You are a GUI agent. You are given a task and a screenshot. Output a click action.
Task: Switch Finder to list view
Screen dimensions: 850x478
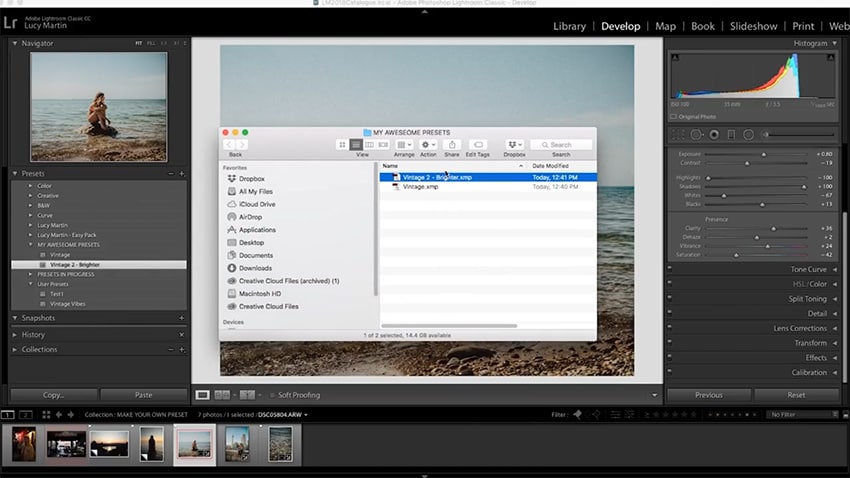click(x=356, y=145)
